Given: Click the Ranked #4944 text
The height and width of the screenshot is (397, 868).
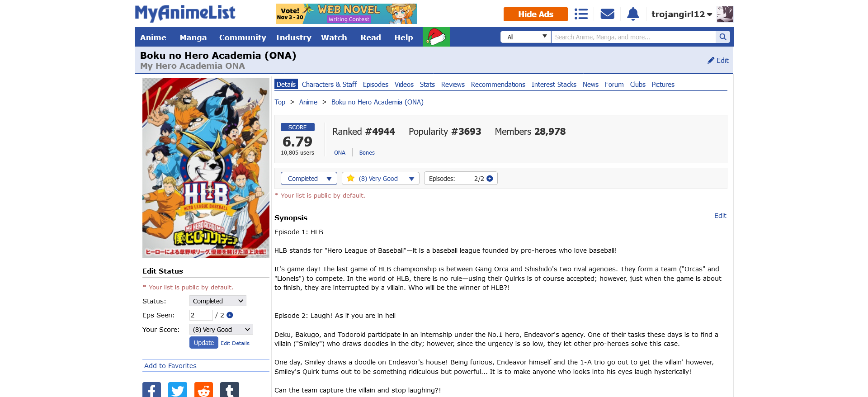Looking at the screenshot, I should (x=363, y=132).
